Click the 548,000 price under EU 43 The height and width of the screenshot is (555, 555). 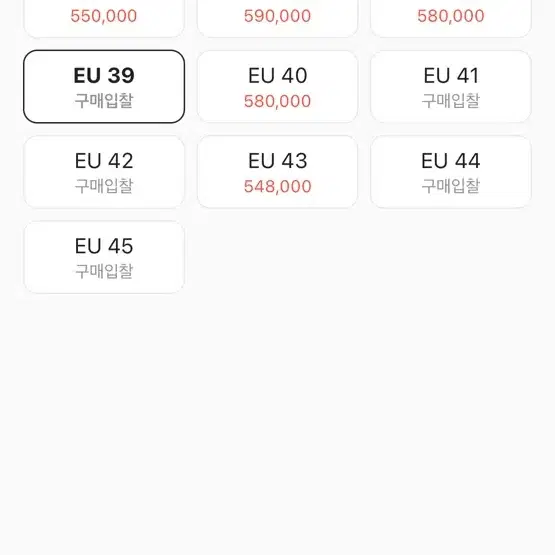(278, 187)
